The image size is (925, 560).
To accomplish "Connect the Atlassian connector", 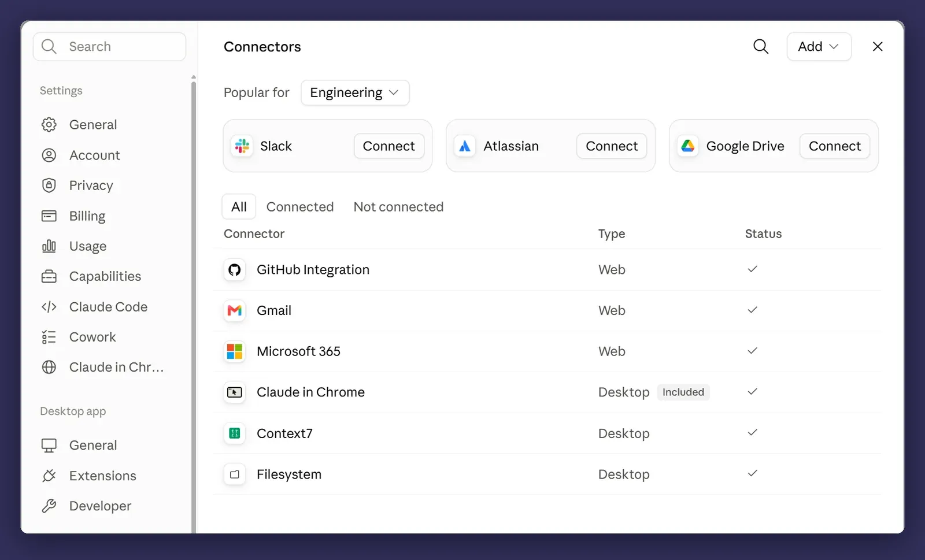I will tap(612, 146).
